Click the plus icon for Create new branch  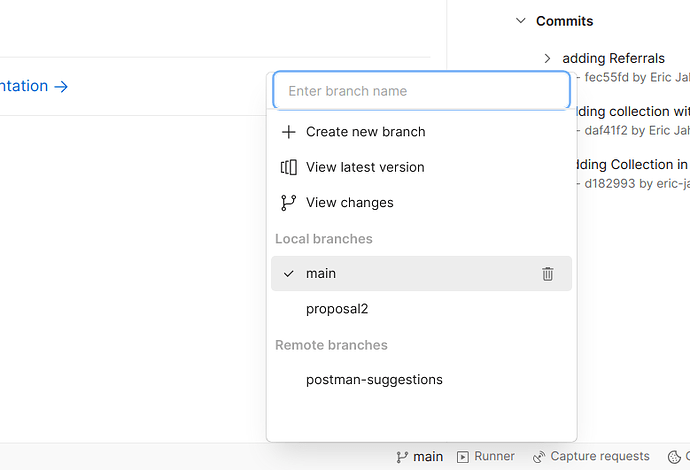pyautogui.click(x=289, y=132)
